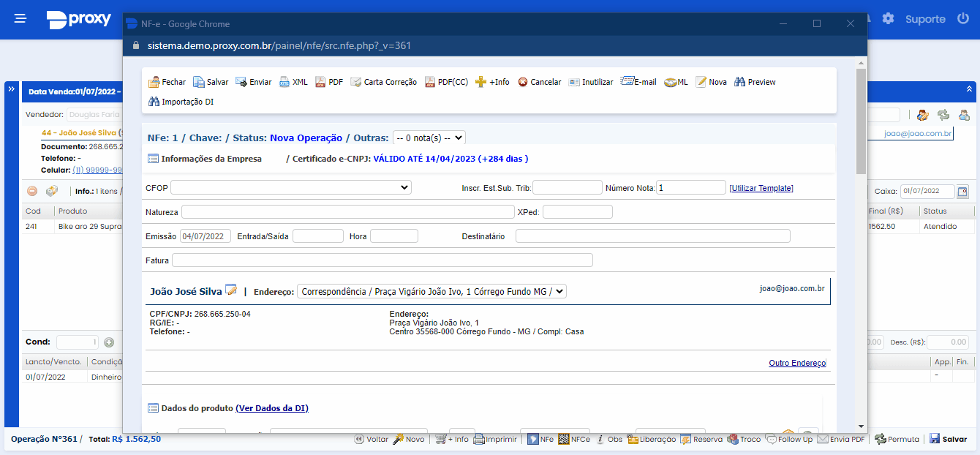Click the Destinatário input field
The image size is (980, 455).
tap(653, 236)
